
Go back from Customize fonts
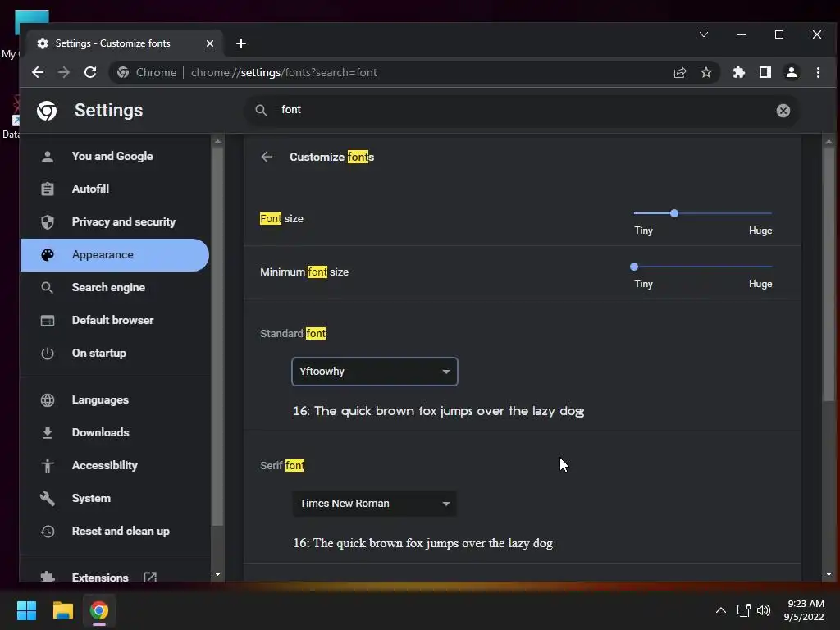tap(267, 157)
